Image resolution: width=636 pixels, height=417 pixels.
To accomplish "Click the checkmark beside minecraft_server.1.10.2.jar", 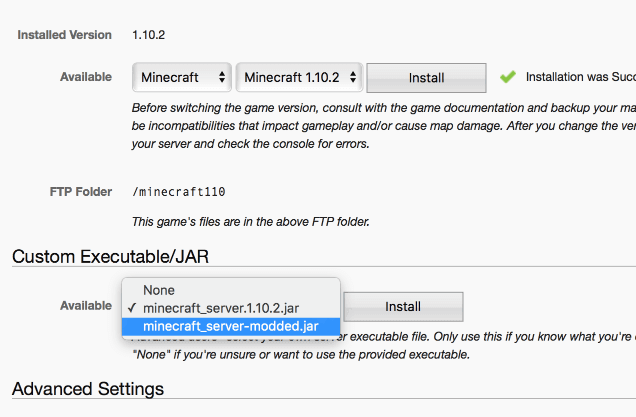I will (132, 308).
